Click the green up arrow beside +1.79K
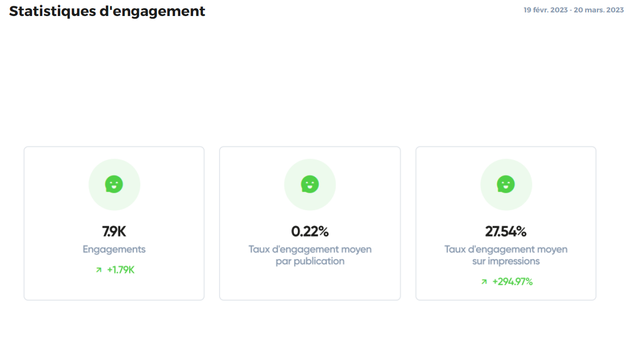644x346 pixels. point(99,270)
